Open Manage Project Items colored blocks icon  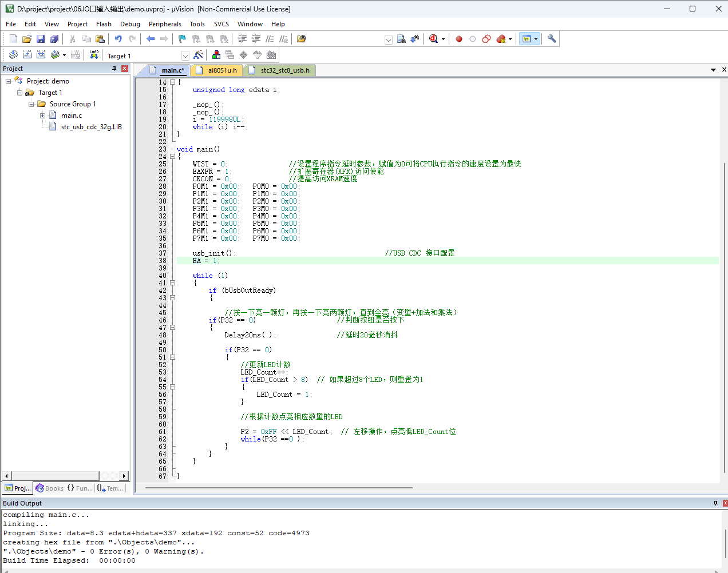216,55
